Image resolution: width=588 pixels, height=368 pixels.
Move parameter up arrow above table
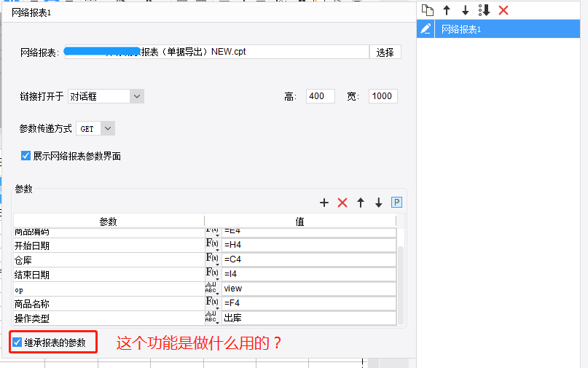[x=361, y=203]
